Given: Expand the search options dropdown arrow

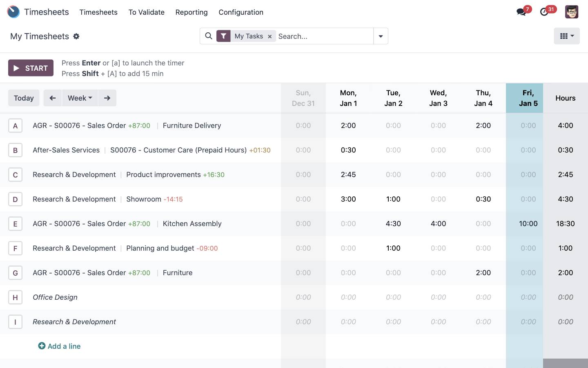Looking at the screenshot, I should click(381, 36).
